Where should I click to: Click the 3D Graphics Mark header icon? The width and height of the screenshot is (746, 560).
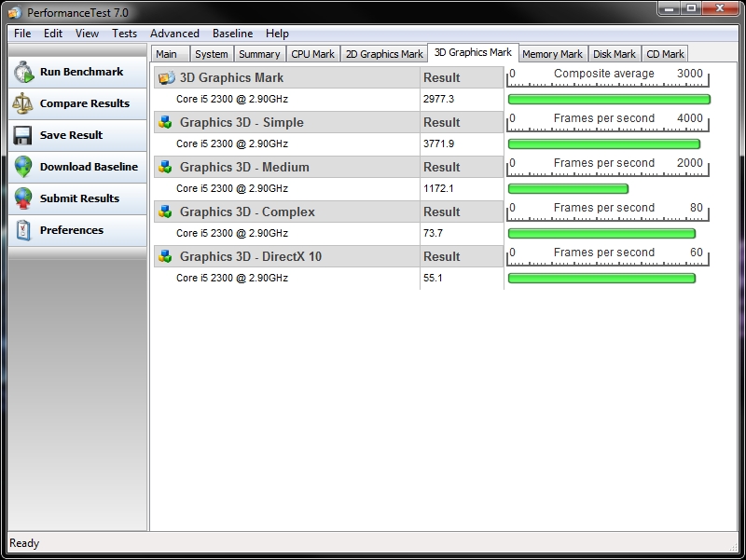167,77
